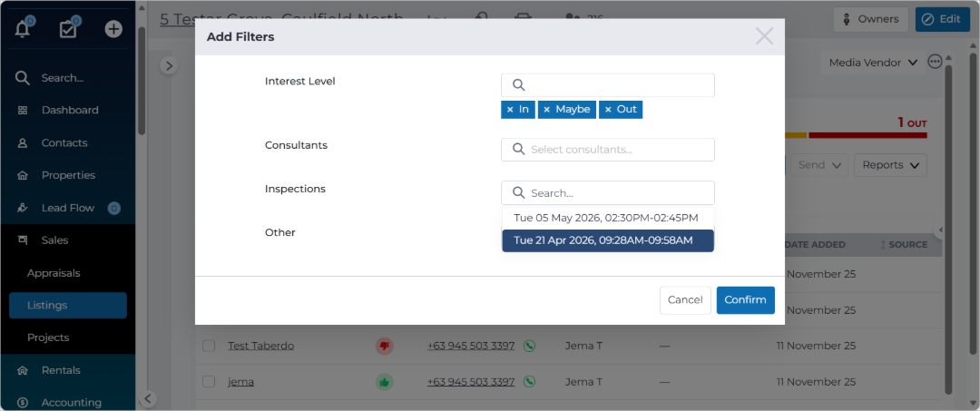The height and width of the screenshot is (411, 980).
Task: Confirm the selected filters
Action: pos(745,299)
